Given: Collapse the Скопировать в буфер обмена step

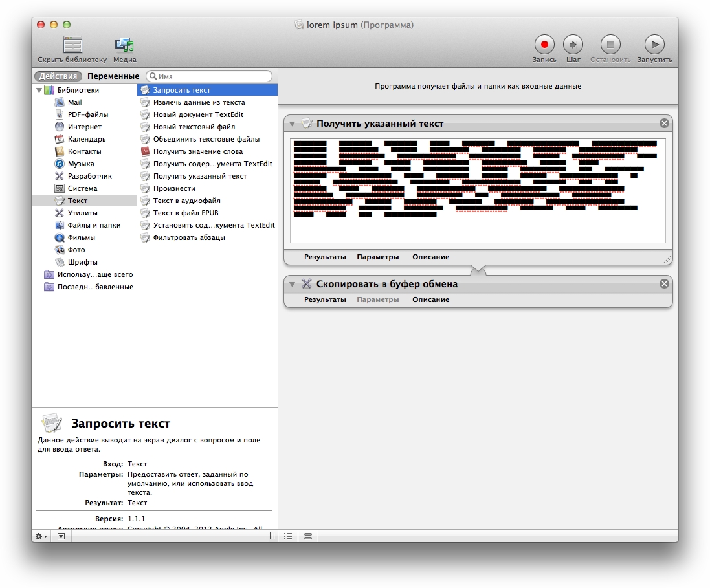Looking at the screenshot, I should click(292, 284).
